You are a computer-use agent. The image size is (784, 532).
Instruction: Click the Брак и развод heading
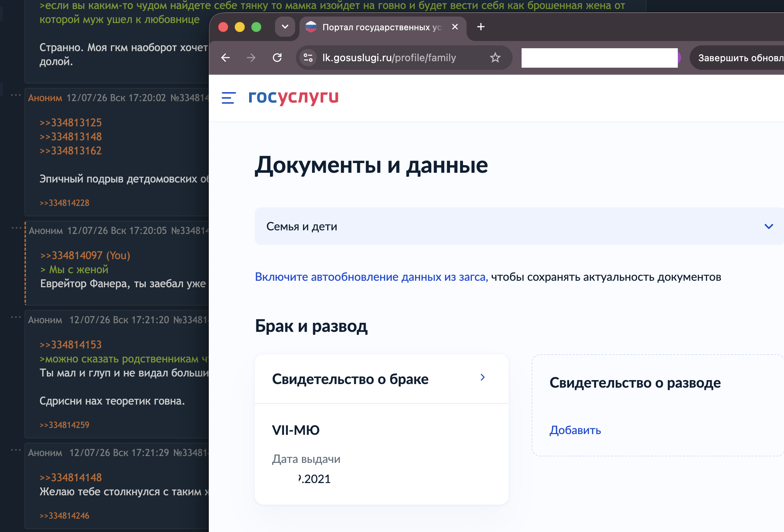click(x=311, y=326)
